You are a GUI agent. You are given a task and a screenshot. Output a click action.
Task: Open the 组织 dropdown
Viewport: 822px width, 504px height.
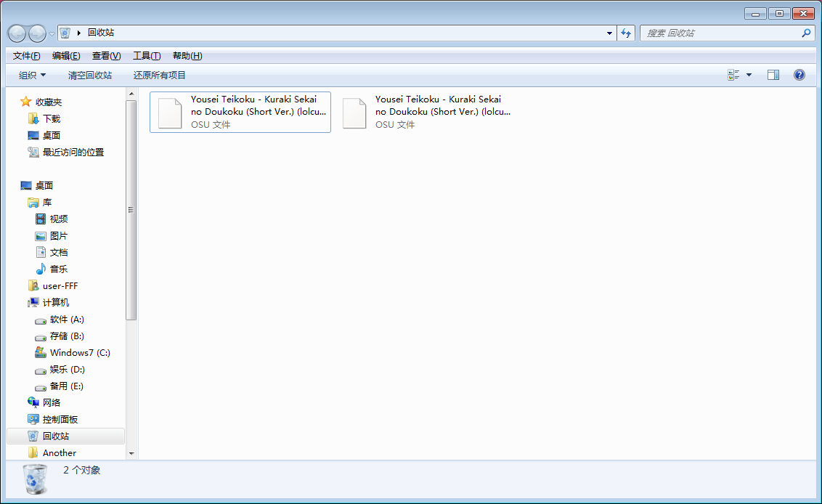pyautogui.click(x=32, y=75)
